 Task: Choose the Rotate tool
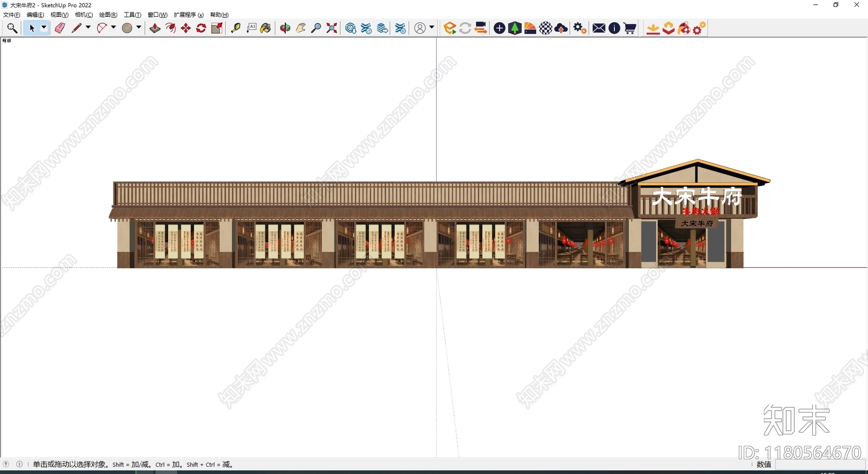pos(201,28)
